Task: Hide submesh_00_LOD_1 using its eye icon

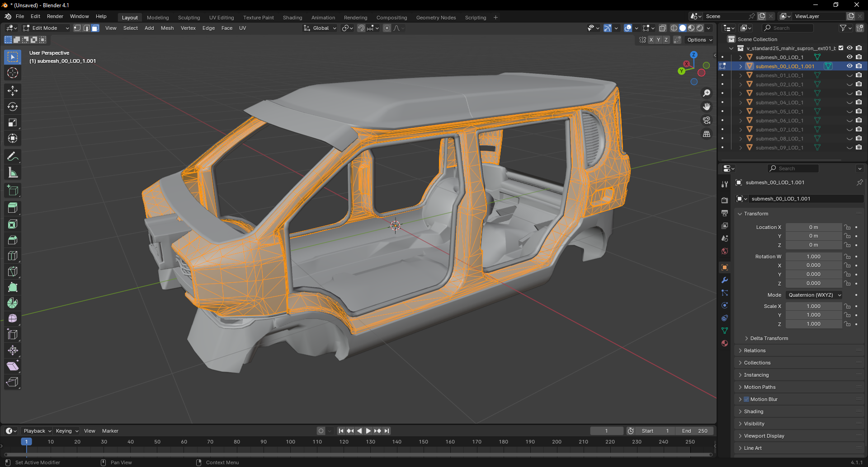Action: pos(849,57)
